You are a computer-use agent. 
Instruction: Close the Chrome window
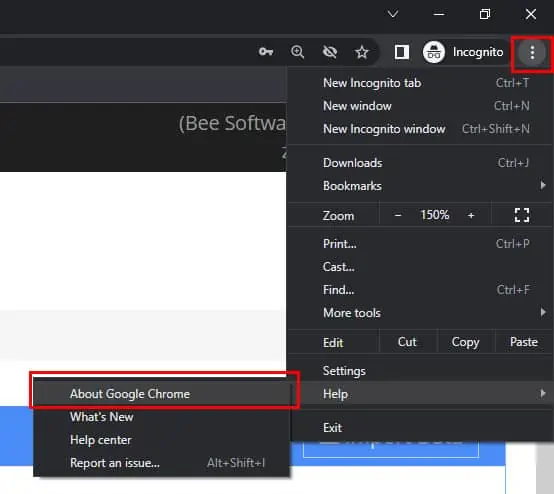point(531,14)
